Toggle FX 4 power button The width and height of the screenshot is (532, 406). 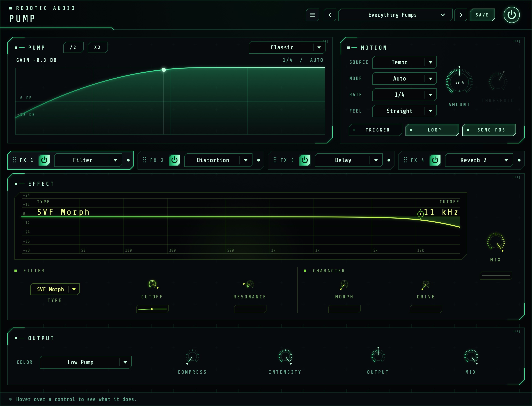[x=435, y=160]
